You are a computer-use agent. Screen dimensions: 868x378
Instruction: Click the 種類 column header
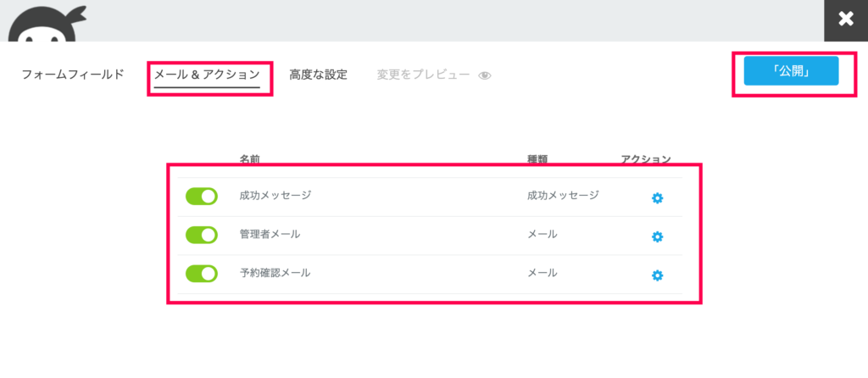(538, 158)
